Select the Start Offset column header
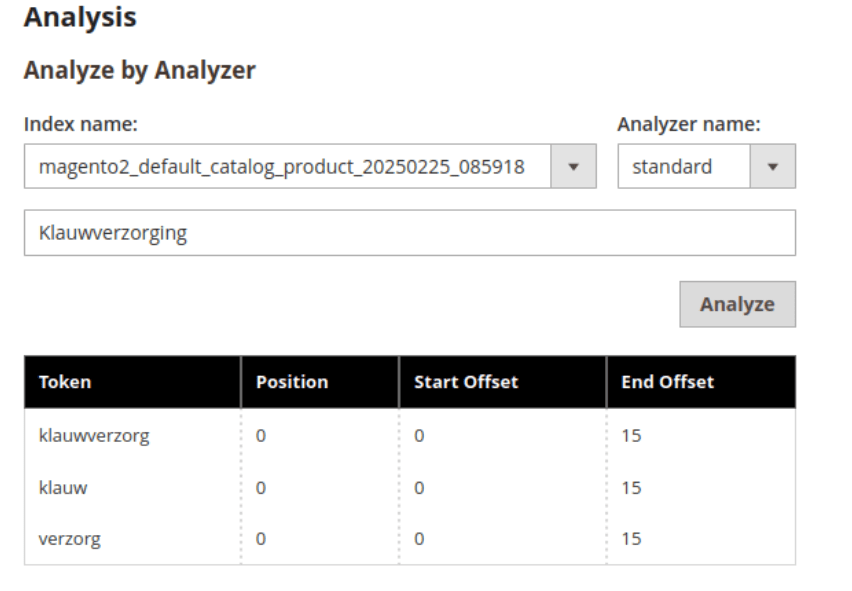Viewport: 852px width, 591px height. (x=466, y=382)
